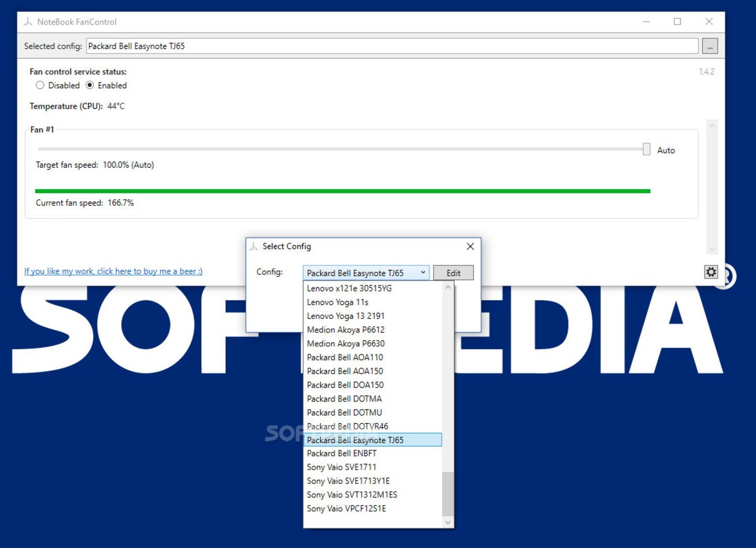756x548 pixels.
Task: Click the Auto label beside slider
Action: coord(666,150)
